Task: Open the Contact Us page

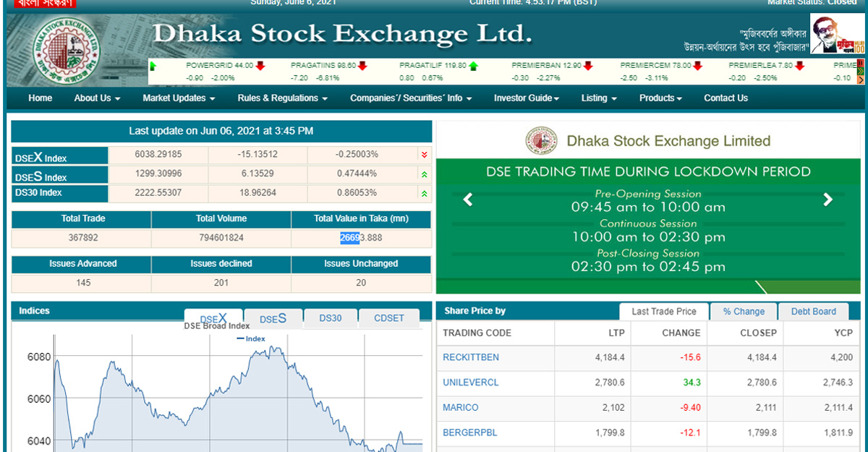Action: coord(726,98)
